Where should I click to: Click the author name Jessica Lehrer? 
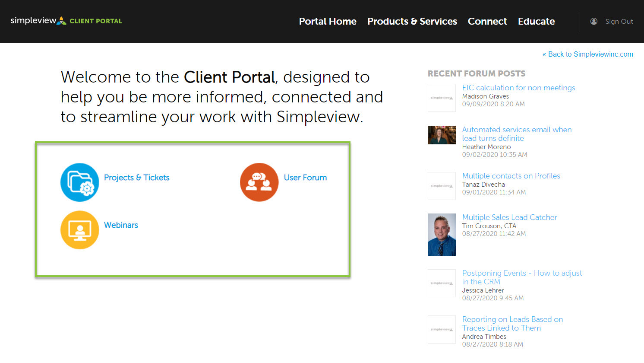[x=483, y=290]
